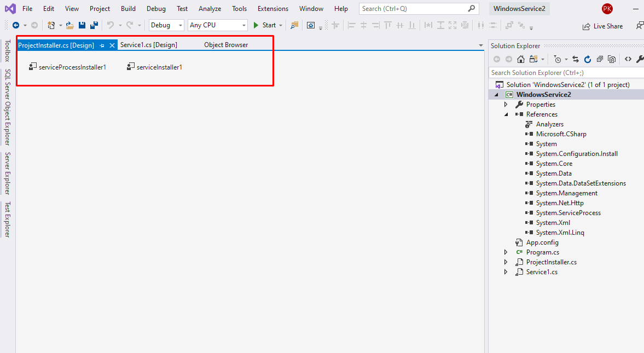Click the Home icon in Solution Explorer
The image size is (644, 353).
[x=520, y=59]
